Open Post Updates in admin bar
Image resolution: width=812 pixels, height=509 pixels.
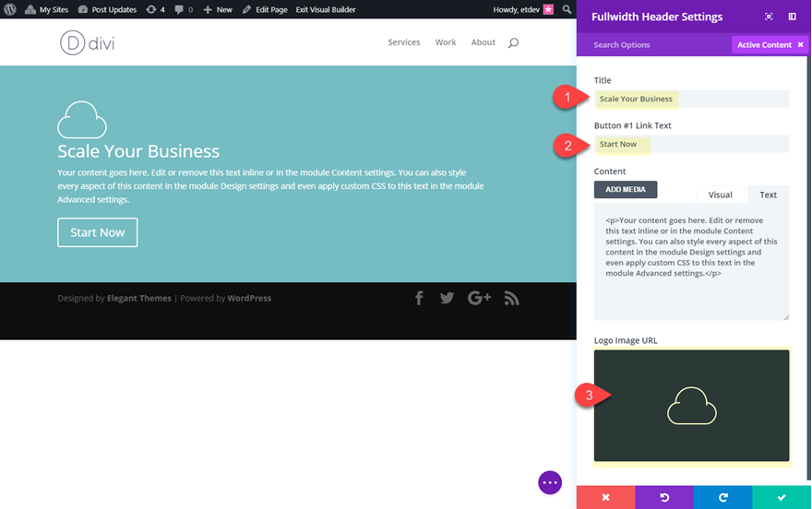(x=107, y=9)
